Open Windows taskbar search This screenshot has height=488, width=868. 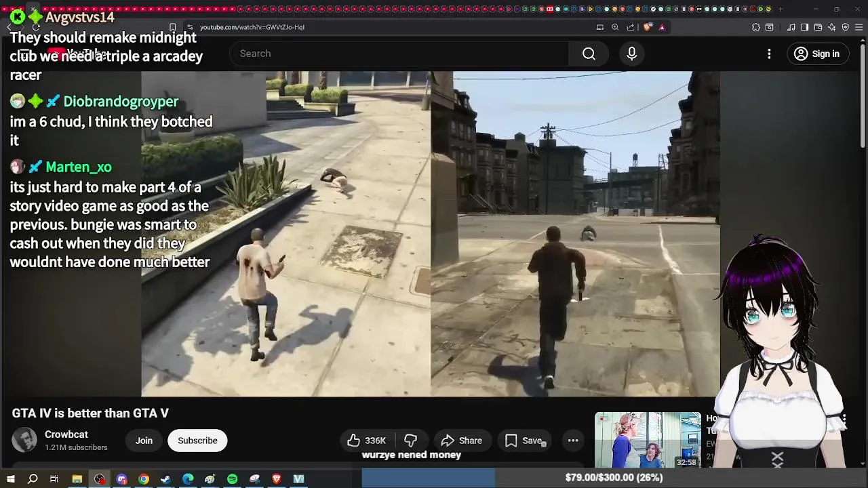(33, 479)
